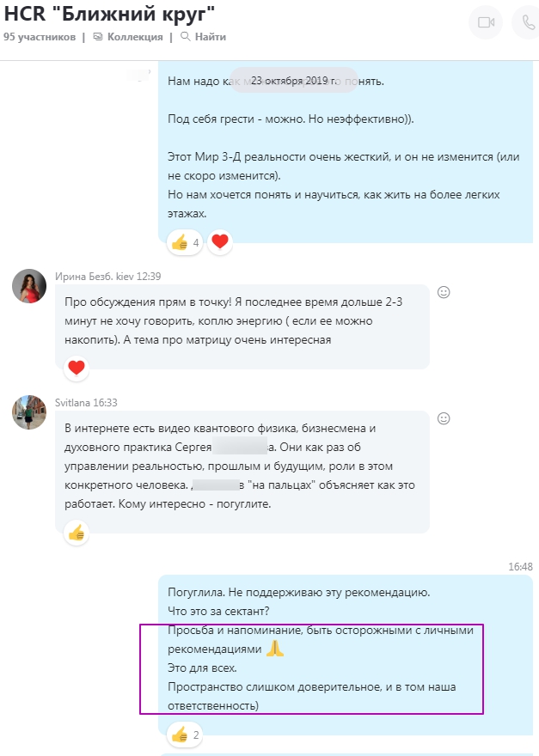This screenshot has height=756, width=539.
Task: Click the collection picture icon in header
Action: tap(98, 37)
